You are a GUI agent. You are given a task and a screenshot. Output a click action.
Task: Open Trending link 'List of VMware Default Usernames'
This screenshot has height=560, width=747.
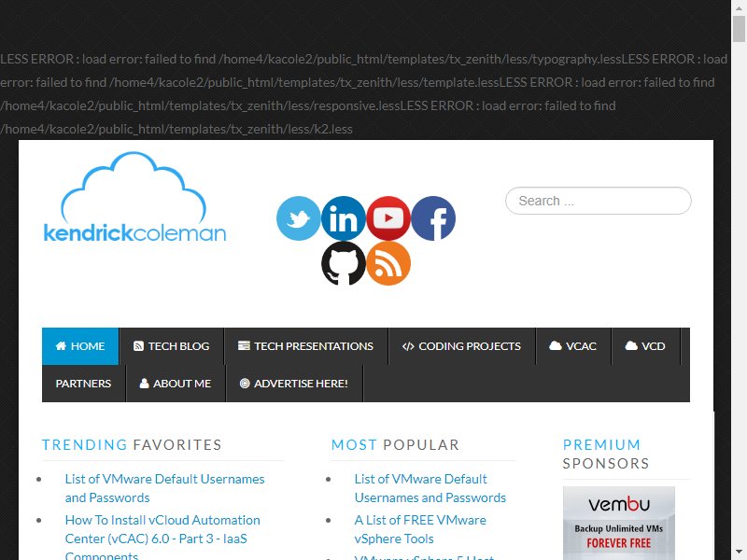[x=165, y=488]
